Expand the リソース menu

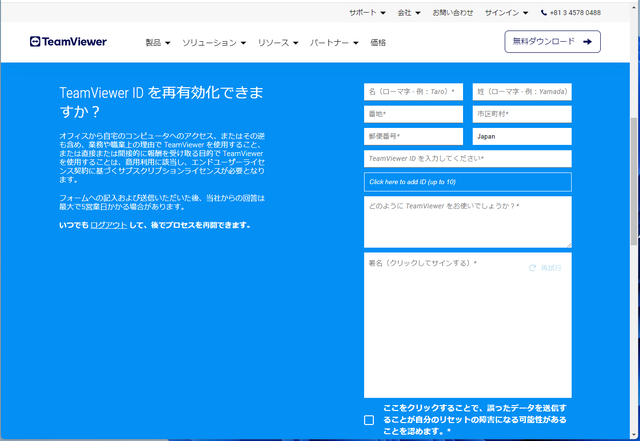(278, 42)
